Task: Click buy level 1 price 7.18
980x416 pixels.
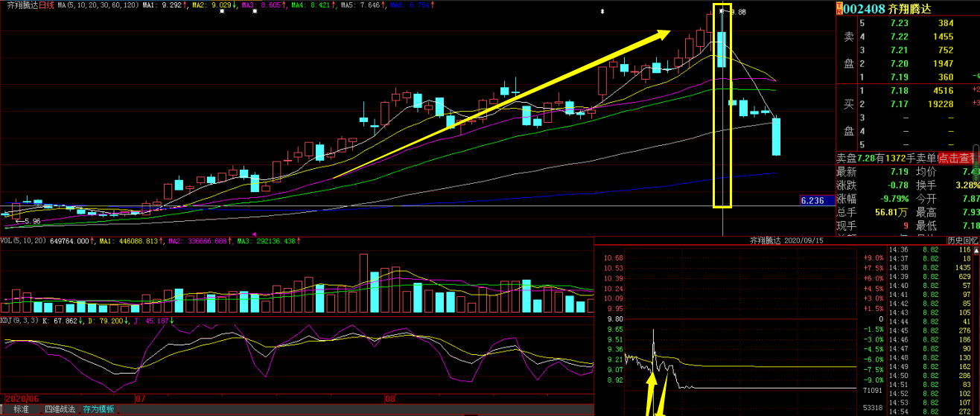Action: coord(900,91)
